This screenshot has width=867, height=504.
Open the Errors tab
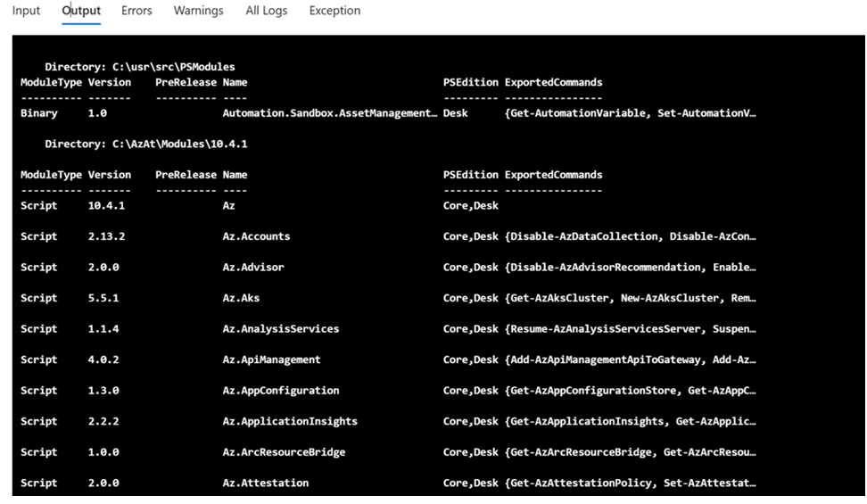coord(136,11)
